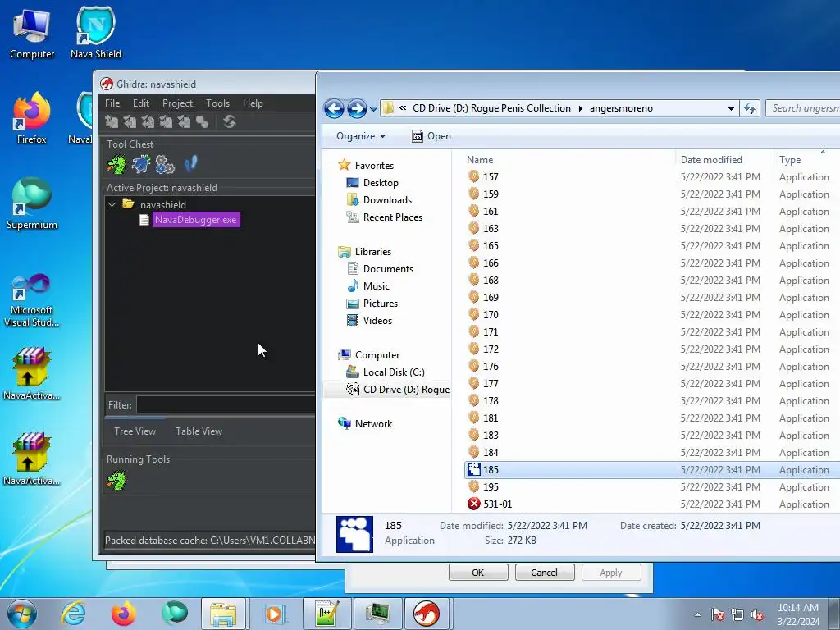Go forward in Explorer
The width and height of the screenshot is (840, 630).
pos(357,108)
